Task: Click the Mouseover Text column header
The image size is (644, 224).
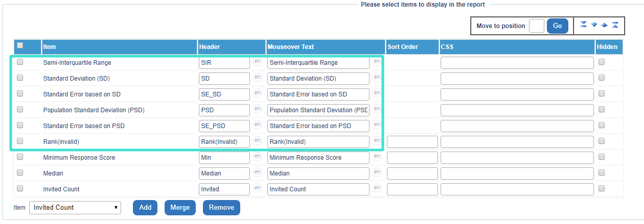Action: click(291, 46)
